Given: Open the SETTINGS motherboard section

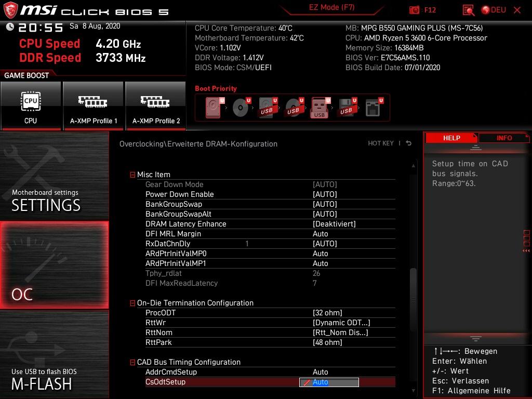Looking at the screenshot, I should [54, 176].
